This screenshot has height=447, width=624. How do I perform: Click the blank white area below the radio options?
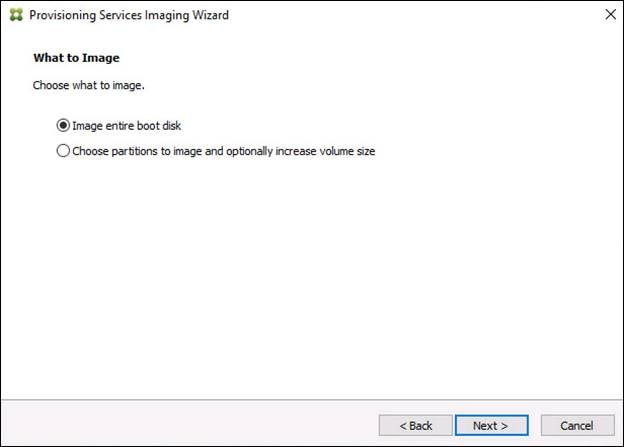click(312, 280)
